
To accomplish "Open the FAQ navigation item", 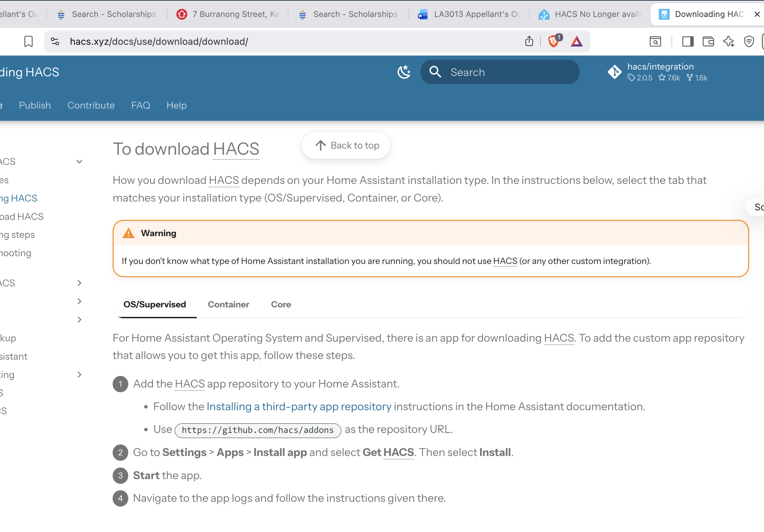I will [x=140, y=105].
